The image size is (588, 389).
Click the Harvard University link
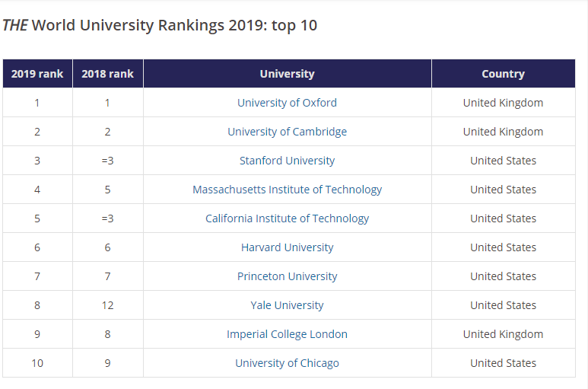[x=287, y=247]
